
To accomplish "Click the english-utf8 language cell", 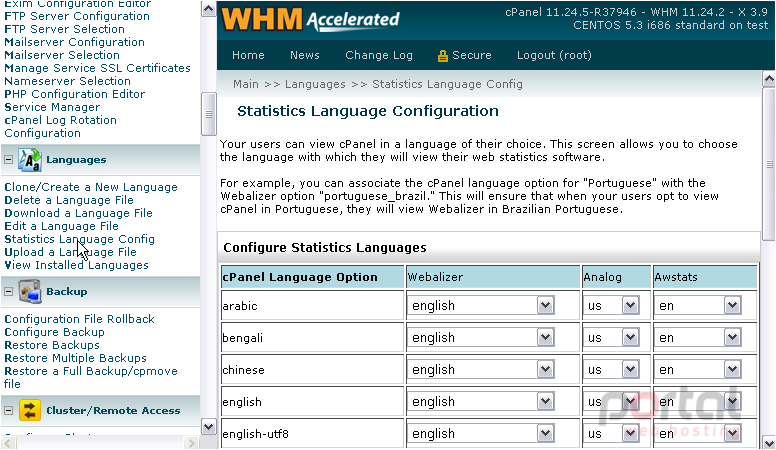I will click(x=313, y=434).
